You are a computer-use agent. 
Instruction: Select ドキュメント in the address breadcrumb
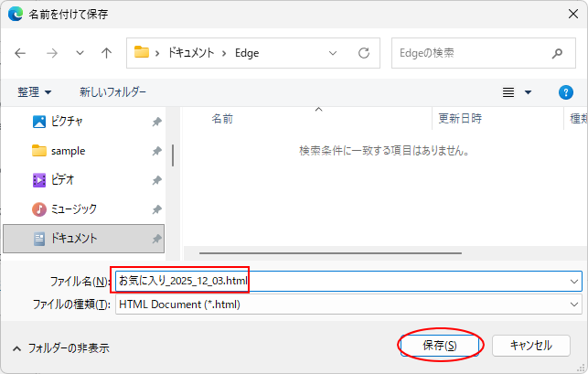[x=191, y=53]
